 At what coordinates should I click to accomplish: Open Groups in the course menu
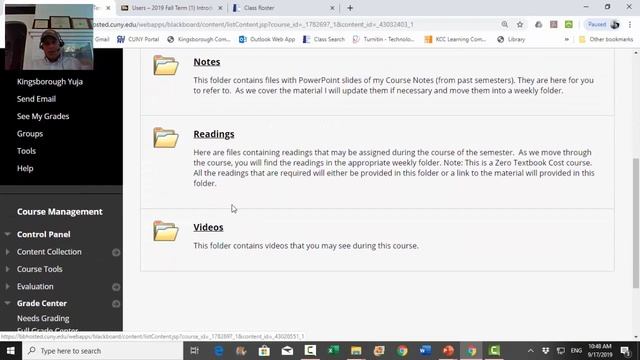[x=30, y=133]
